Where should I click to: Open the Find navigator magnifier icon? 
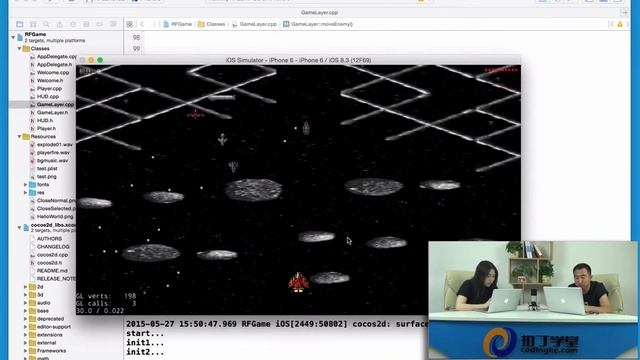46,24
